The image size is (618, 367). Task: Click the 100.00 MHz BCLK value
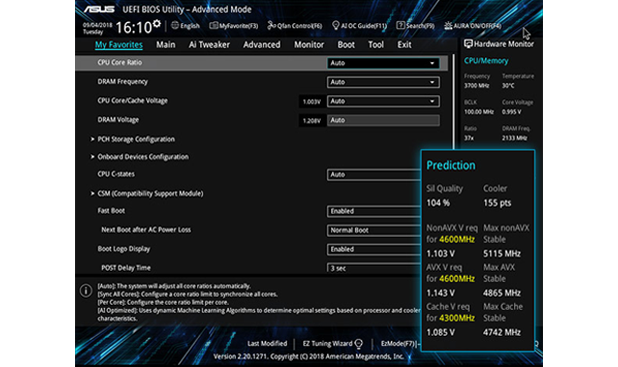click(478, 112)
